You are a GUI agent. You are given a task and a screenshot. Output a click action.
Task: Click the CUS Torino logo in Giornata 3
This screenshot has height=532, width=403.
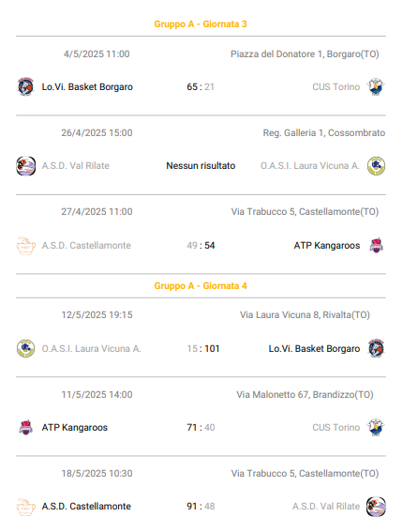376,87
